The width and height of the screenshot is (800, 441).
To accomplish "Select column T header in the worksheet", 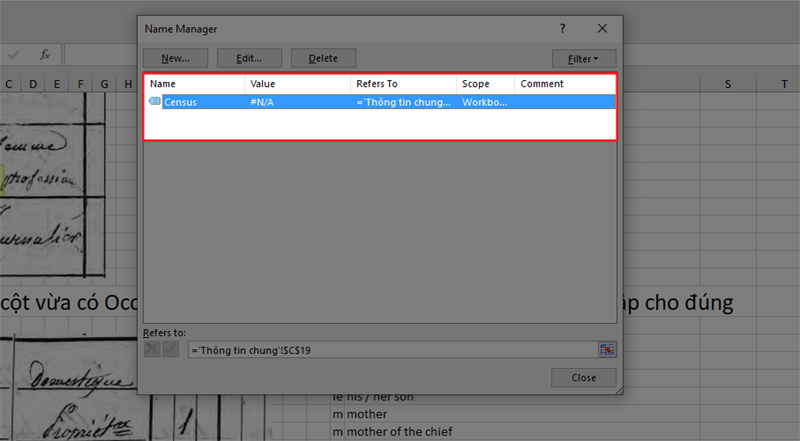I will 784,84.
